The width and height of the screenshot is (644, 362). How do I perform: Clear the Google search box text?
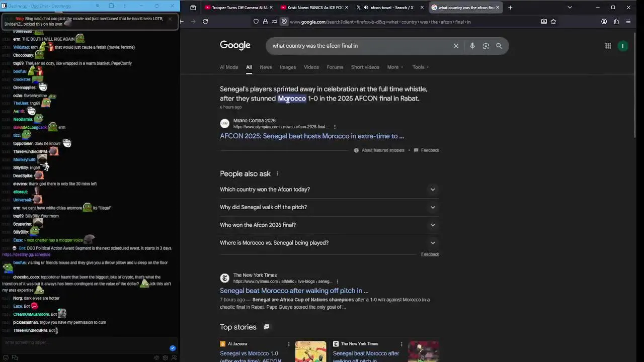[456, 46]
